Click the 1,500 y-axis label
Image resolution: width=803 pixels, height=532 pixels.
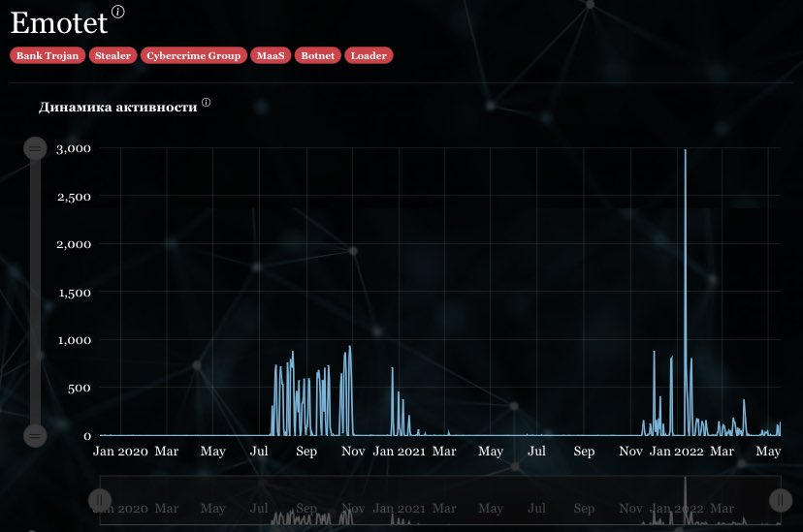pyautogui.click(x=75, y=293)
